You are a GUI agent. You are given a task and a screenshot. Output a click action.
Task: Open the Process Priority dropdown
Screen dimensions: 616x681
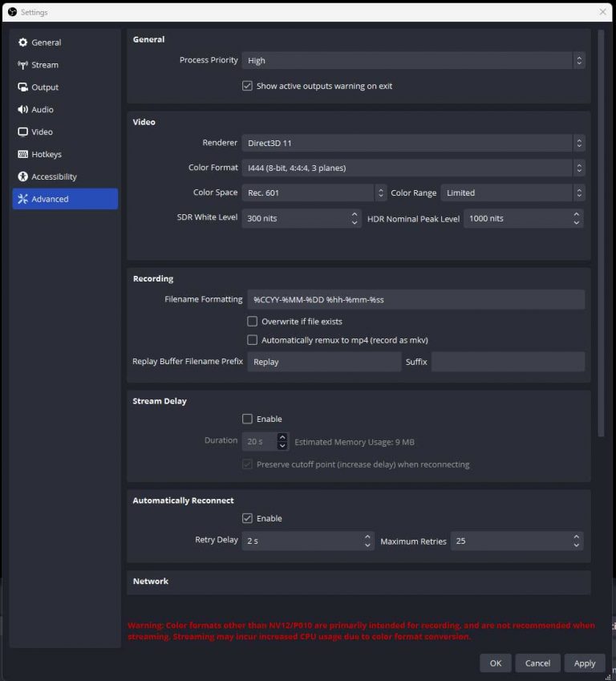pyautogui.click(x=413, y=60)
